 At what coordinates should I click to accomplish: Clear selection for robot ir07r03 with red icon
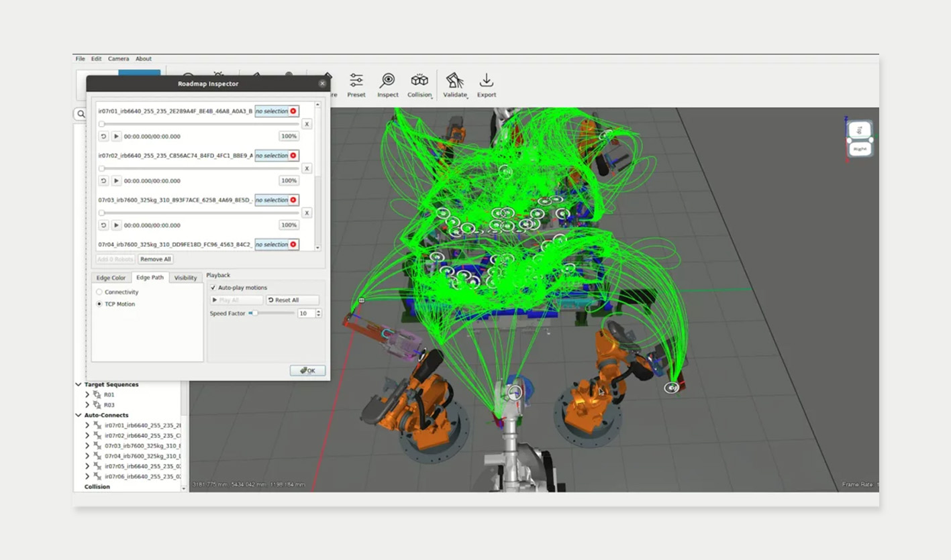294,200
